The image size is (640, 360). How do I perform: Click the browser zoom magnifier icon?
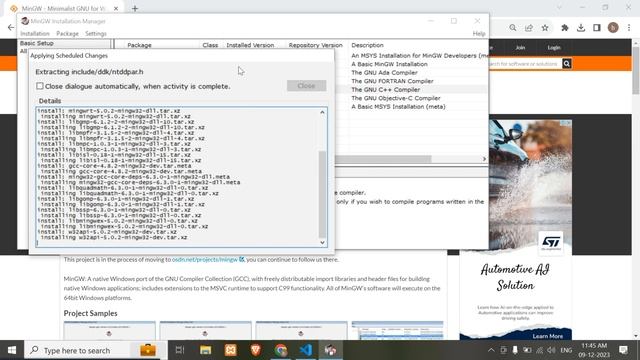[x=513, y=27]
